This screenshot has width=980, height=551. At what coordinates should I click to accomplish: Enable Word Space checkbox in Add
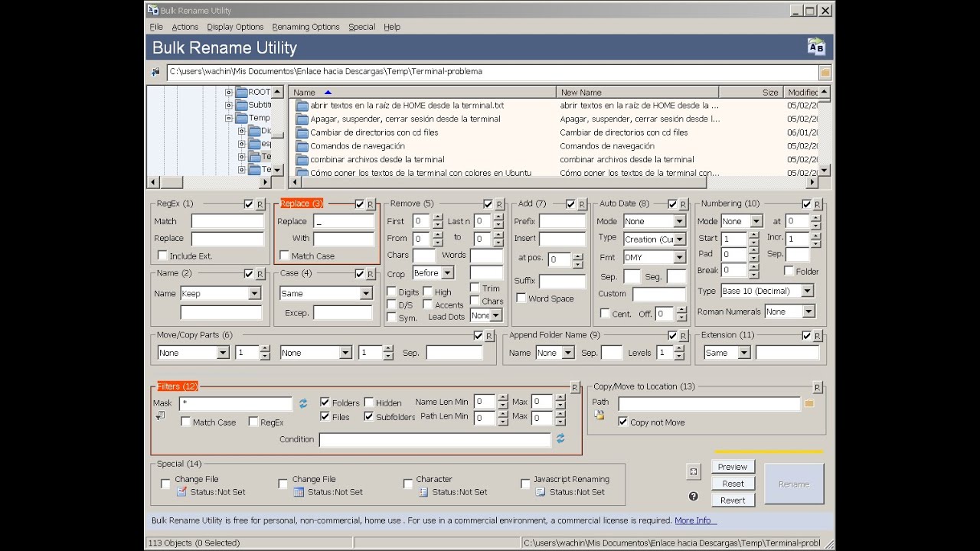(x=521, y=298)
